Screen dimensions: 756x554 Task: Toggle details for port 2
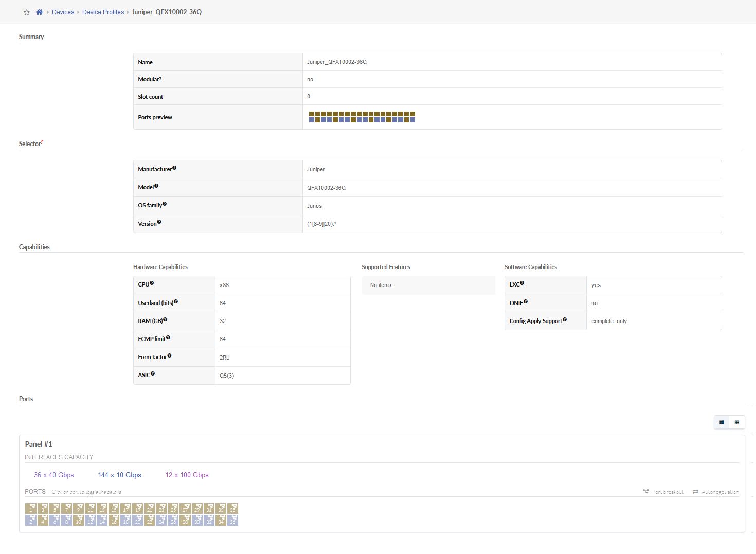(x=31, y=520)
